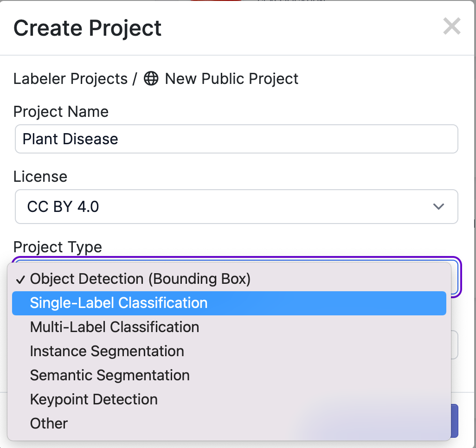Click the New Public Project breadcrumb

click(x=231, y=78)
